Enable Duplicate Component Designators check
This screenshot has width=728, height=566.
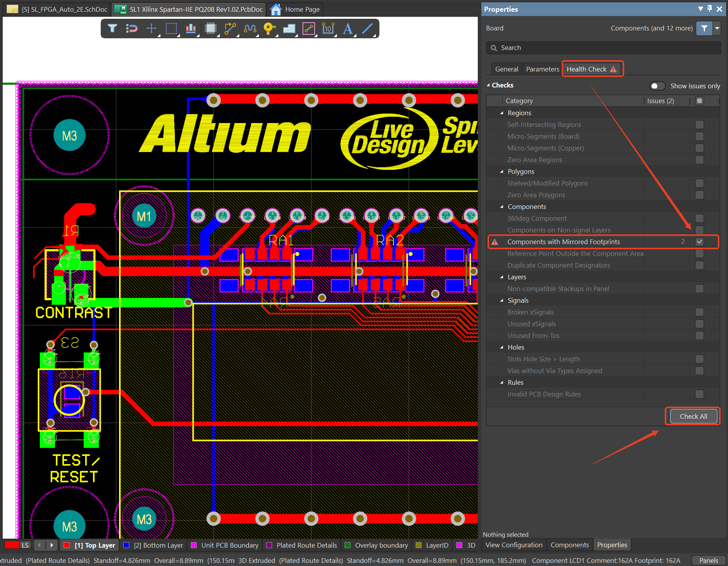click(x=700, y=265)
